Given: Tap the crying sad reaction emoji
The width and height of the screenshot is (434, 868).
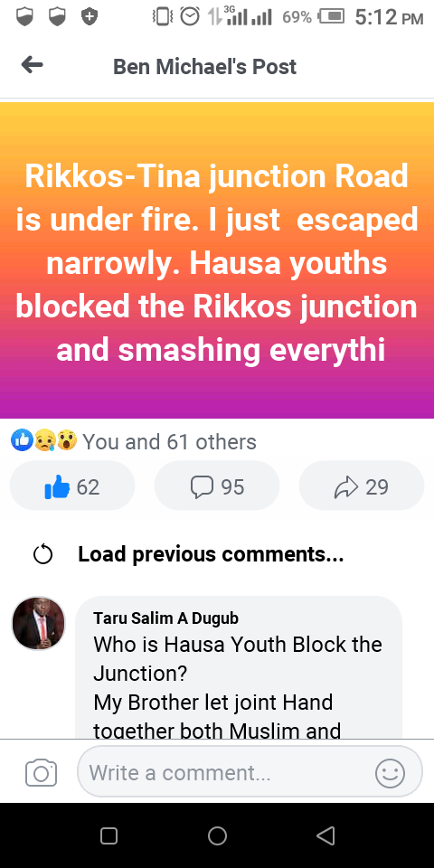Looking at the screenshot, I should coord(44,440).
